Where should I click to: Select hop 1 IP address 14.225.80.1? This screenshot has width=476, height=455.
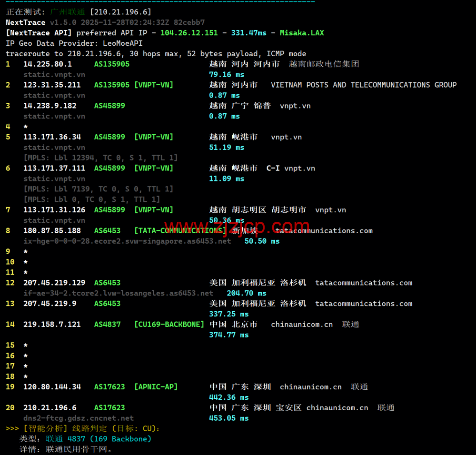48,64
